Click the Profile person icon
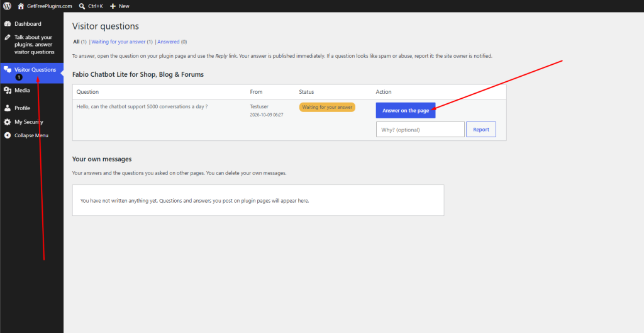Image resolution: width=644 pixels, height=333 pixels. 7,108
